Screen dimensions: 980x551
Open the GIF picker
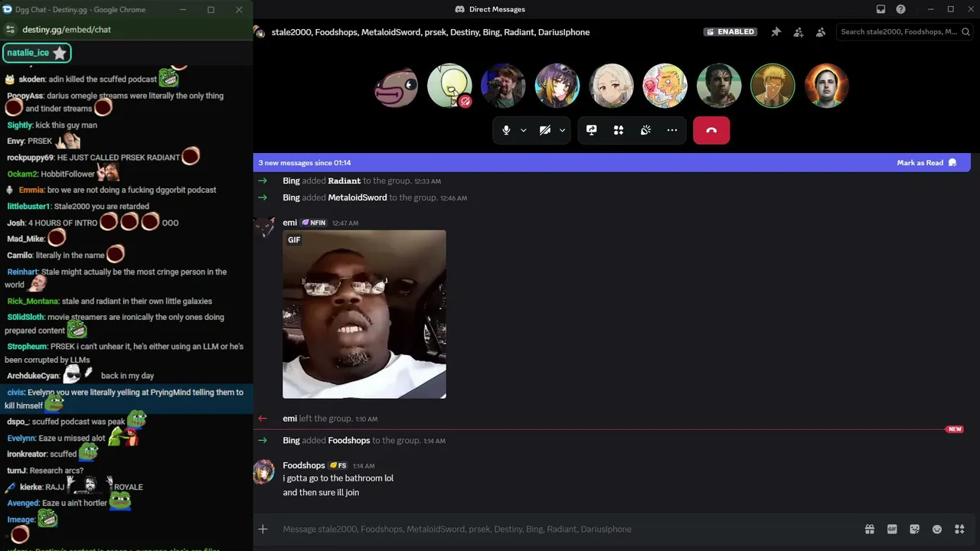[892, 529]
